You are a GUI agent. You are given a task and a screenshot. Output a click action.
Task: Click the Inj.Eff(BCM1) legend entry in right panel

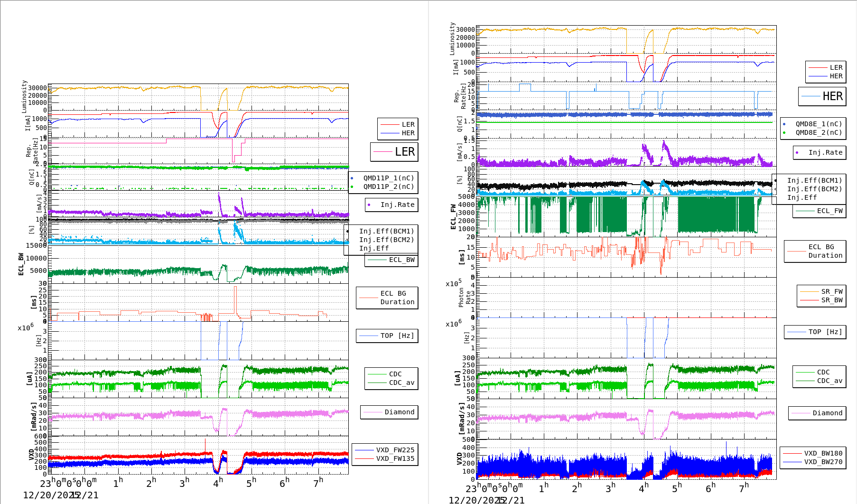[x=814, y=180]
